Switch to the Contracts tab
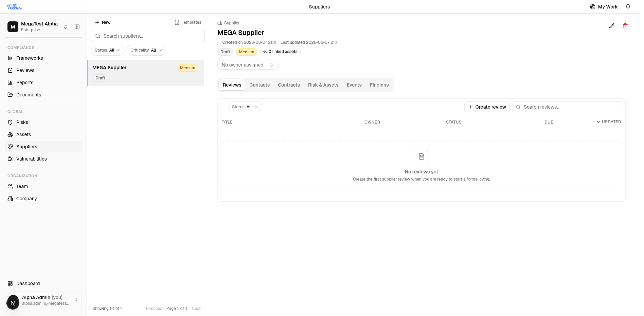The height and width of the screenshot is (316, 644). tap(289, 85)
